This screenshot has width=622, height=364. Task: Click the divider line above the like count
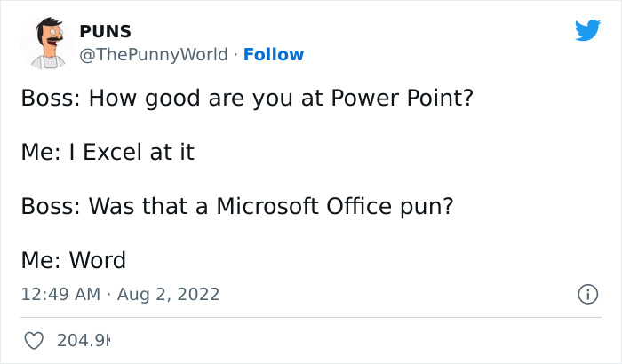311,317
